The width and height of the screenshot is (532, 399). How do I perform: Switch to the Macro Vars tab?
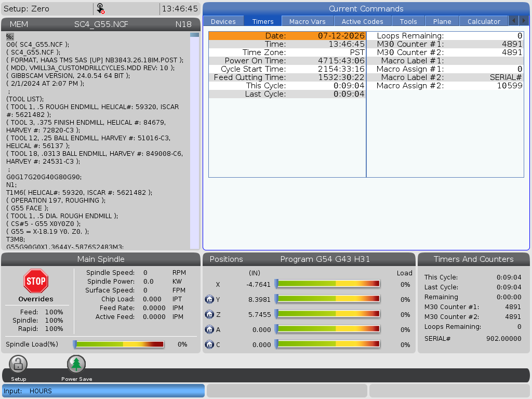pos(308,21)
